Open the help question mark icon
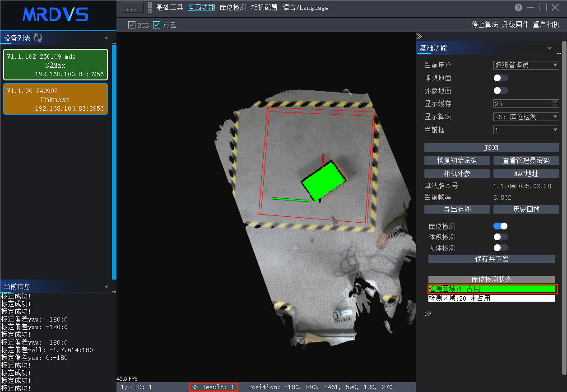The image size is (567, 392). [x=518, y=8]
